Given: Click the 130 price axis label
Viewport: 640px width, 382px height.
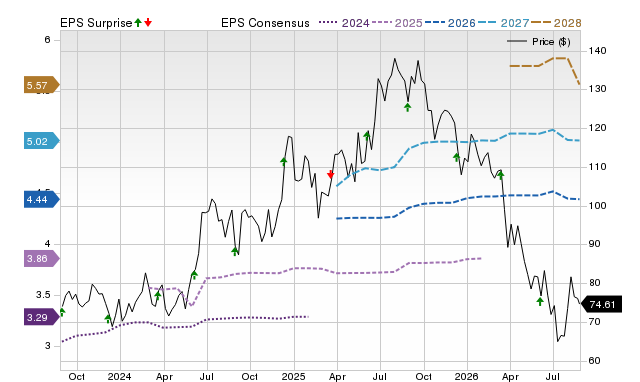Looking at the screenshot, I should click(x=597, y=89).
